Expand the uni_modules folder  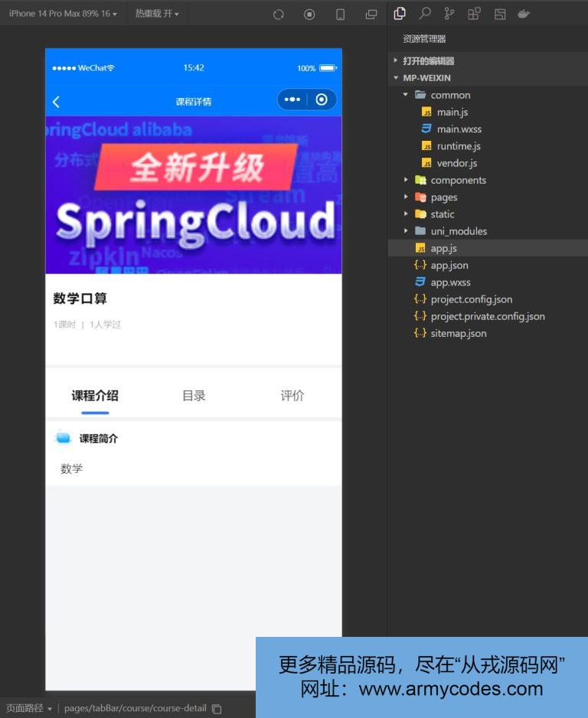[x=458, y=231]
